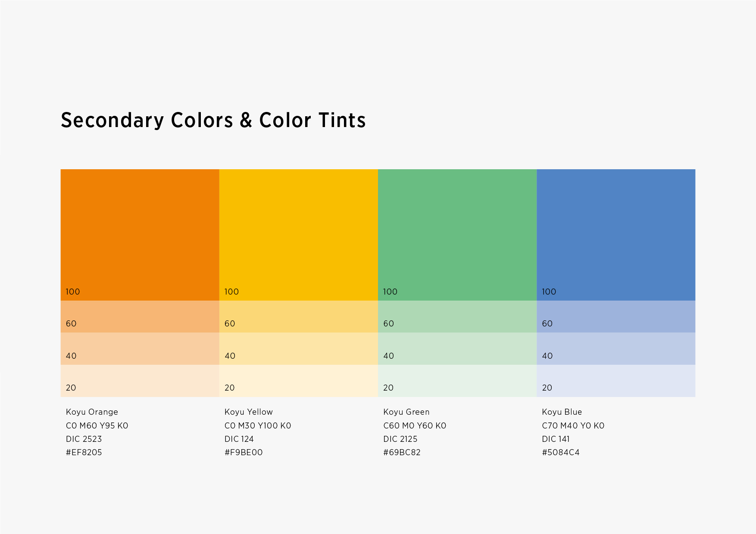Image resolution: width=756 pixels, height=534 pixels.
Task: Select the orange 20 tint swatch
Action: coord(140,381)
